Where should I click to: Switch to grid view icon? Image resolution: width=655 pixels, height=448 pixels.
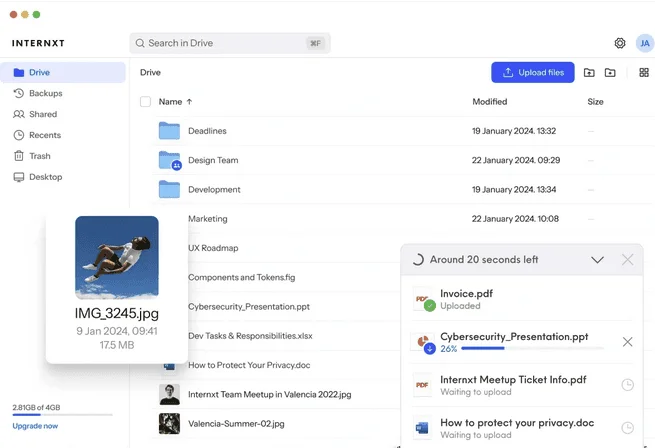pyautogui.click(x=644, y=73)
